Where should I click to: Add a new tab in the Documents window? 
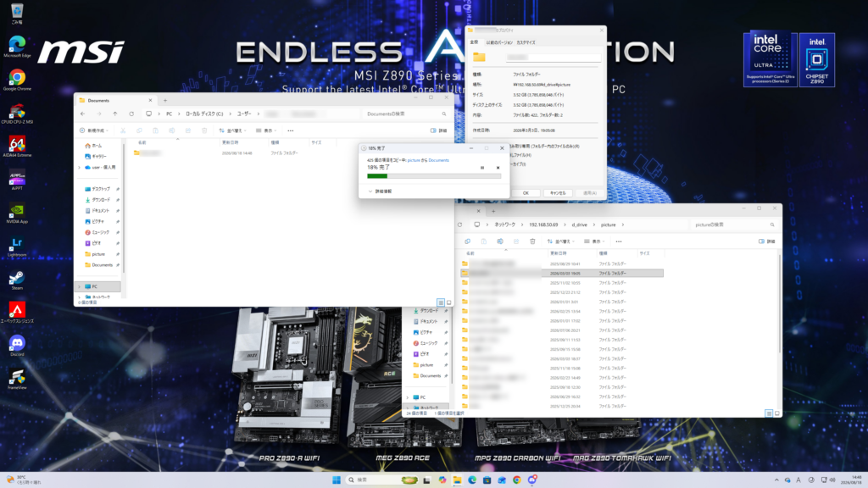(x=165, y=100)
